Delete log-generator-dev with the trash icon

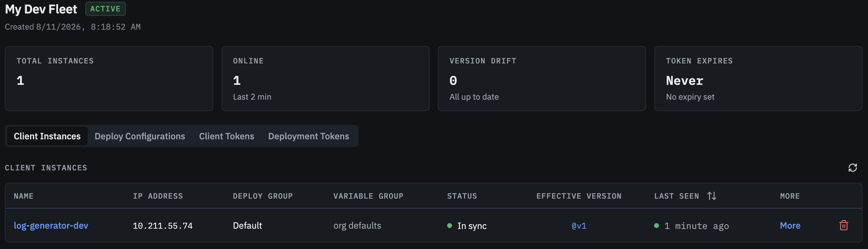843,225
